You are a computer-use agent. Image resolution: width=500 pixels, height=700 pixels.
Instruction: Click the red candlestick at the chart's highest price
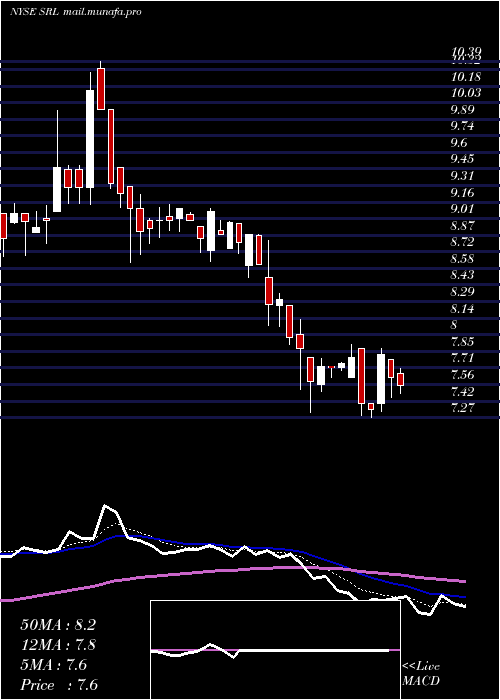click(x=101, y=88)
